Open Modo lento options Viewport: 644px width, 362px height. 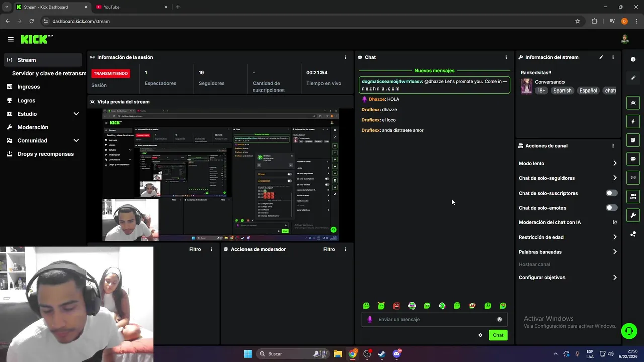tap(568, 163)
